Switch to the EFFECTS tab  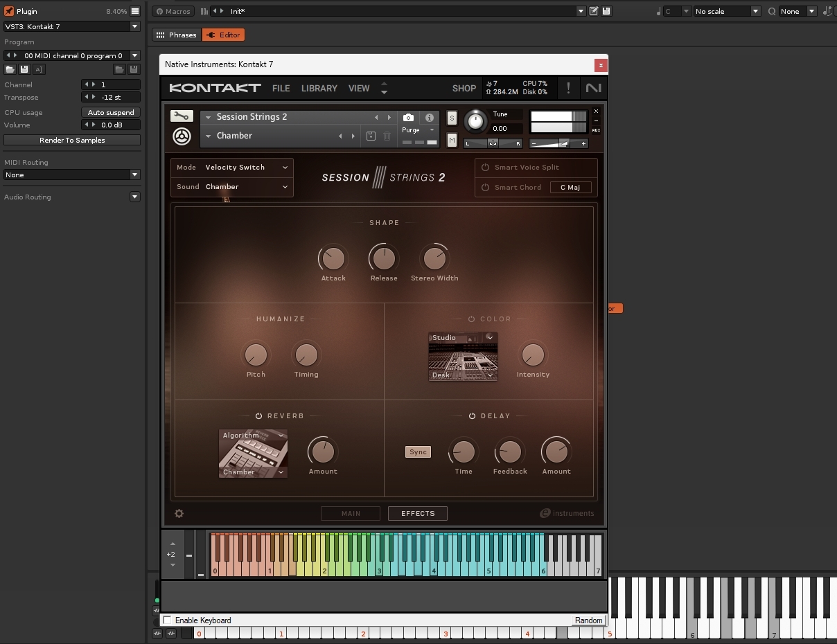[418, 514]
